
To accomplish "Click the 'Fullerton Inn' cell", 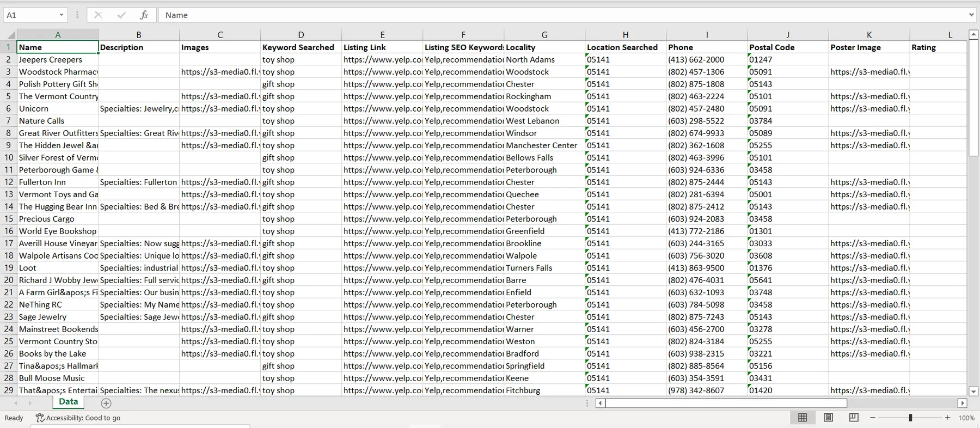I will tap(58, 182).
